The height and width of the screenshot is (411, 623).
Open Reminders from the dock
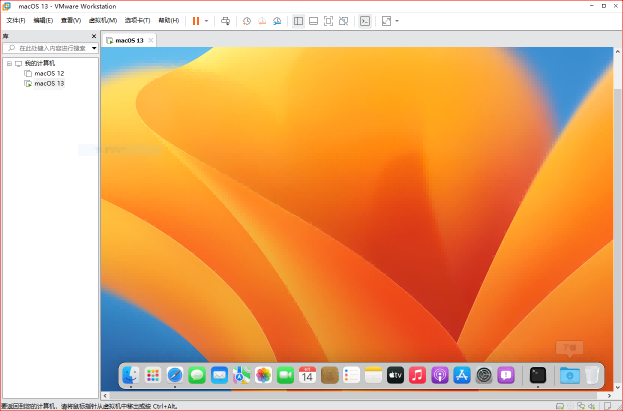[352, 375]
